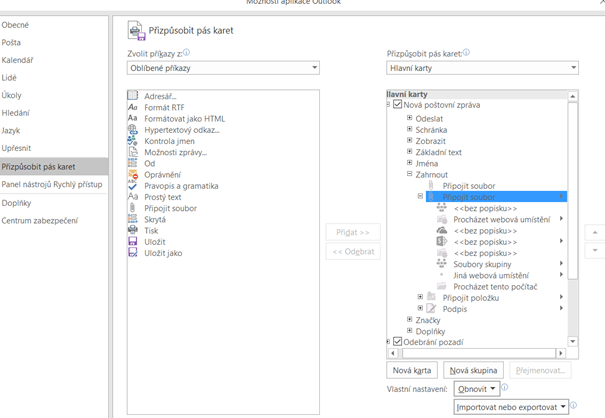This screenshot has width=605, height=418.
Task: Expand the Odeslat group
Action: [x=410, y=118]
